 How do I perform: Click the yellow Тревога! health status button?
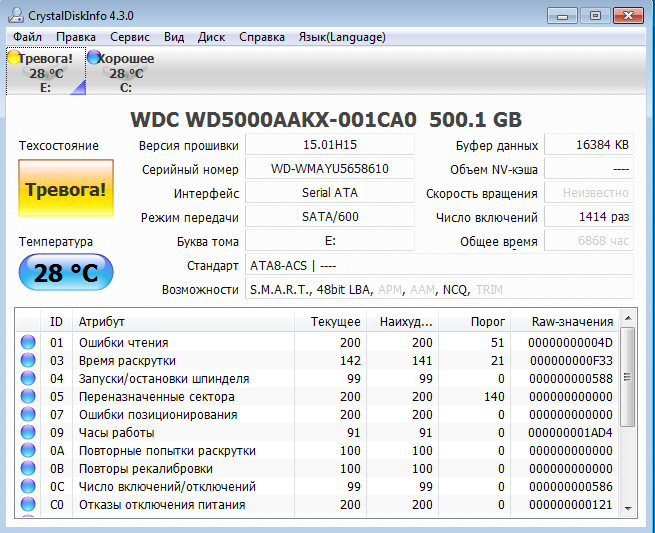[66, 188]
